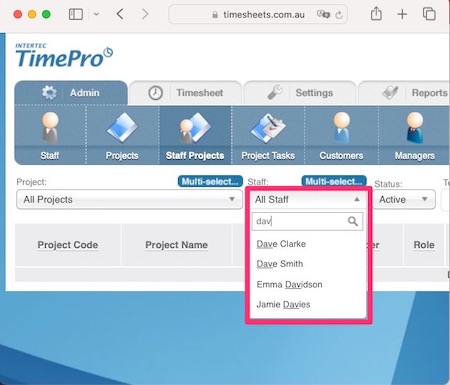Switch to the Settings tab
This screenshot has width=450, height=385.
click(300, 93)
